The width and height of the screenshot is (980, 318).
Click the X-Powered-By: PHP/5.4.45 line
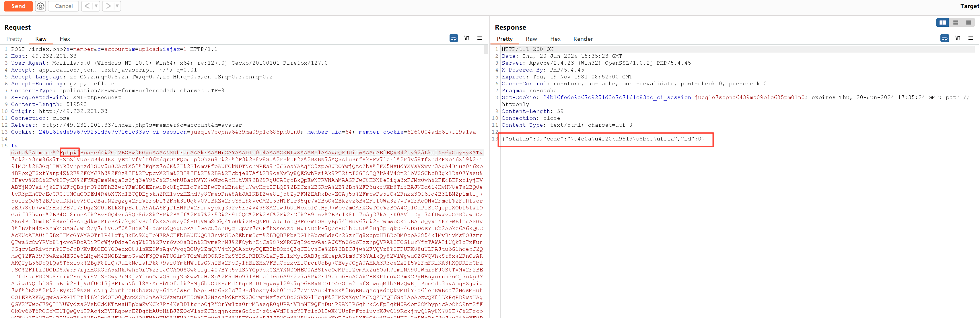pos(543,70)
